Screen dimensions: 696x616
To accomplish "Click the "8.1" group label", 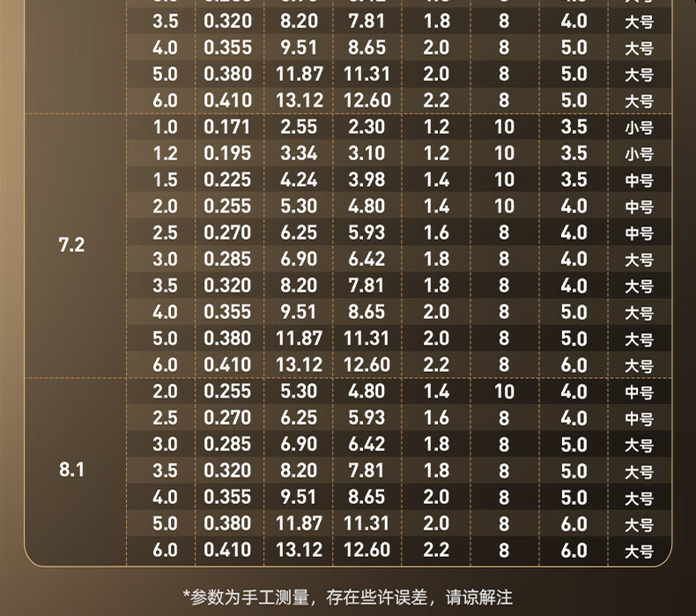I will (x=71, y=470).
